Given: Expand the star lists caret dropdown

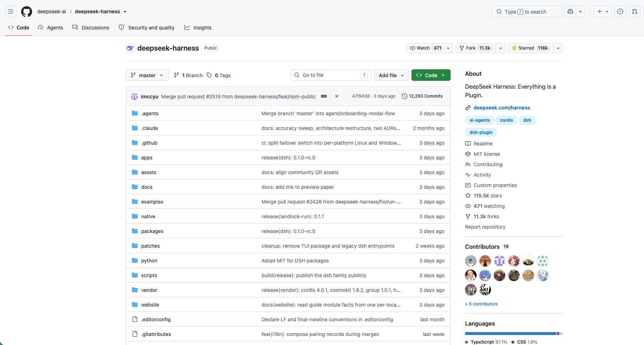Looking at the screenshot, I should (558, 48).
